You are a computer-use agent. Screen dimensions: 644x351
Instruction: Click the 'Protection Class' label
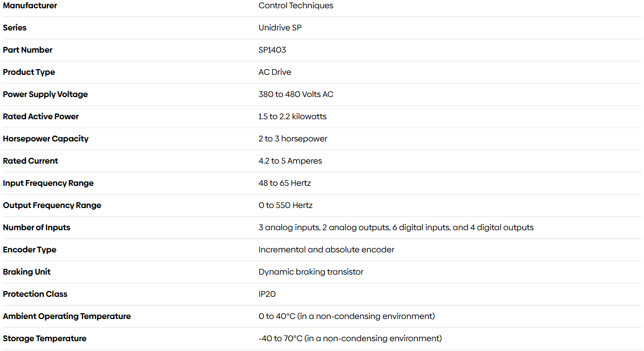coord(35,294)
